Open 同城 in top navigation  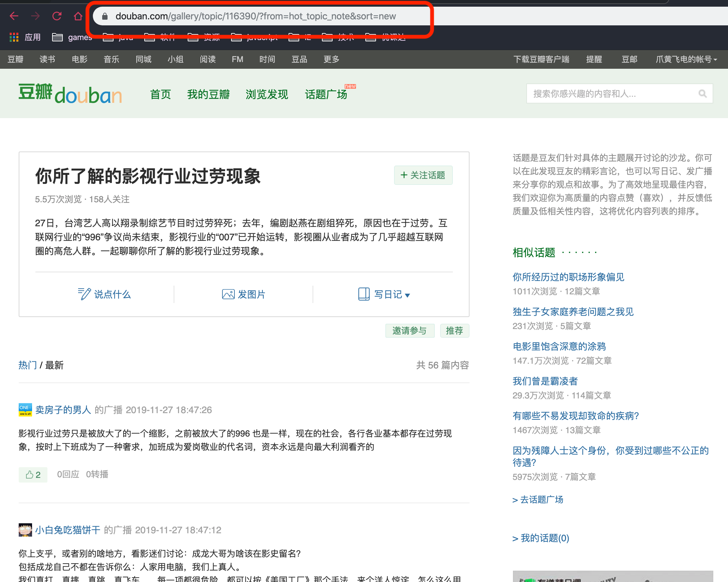(x=144, y=59)
